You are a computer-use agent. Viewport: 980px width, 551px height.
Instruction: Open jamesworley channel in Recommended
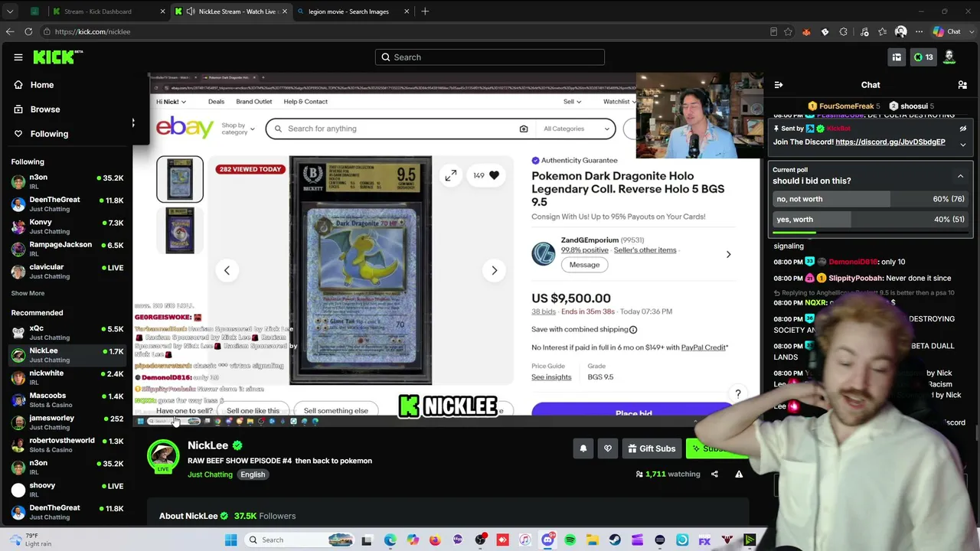[67, 422]
